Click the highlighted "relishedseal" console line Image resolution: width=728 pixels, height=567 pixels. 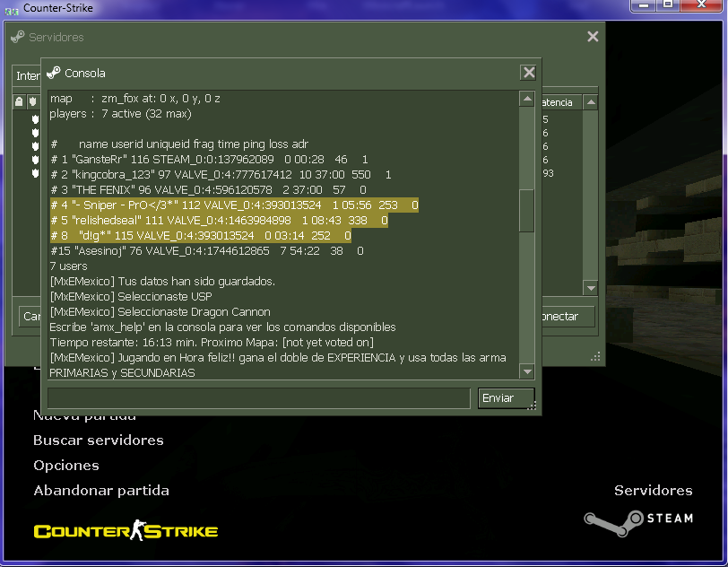[x=219, y=221]
